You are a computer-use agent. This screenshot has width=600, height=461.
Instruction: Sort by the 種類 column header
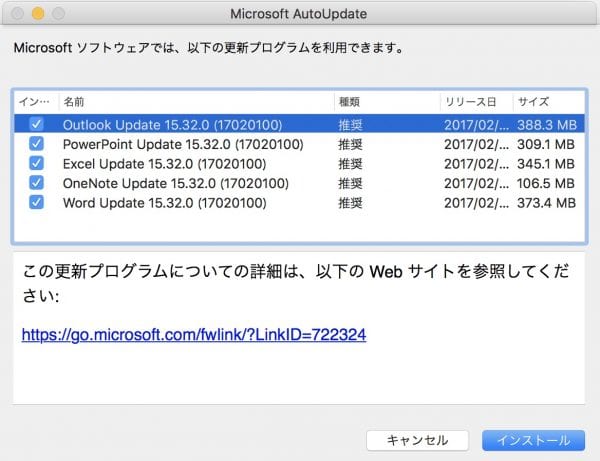click(349, 102)
